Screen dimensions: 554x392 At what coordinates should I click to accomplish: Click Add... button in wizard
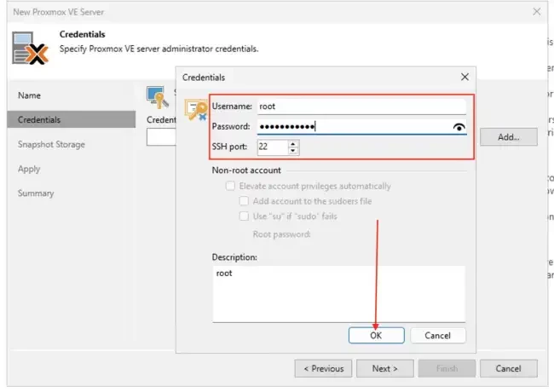click(x=509, y=137)
